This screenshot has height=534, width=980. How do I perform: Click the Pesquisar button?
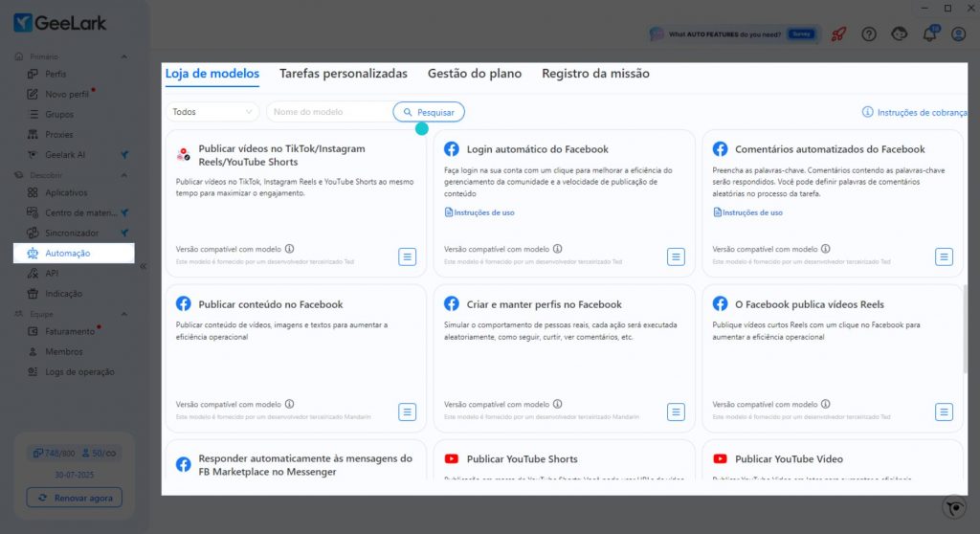tap(429, 112)
